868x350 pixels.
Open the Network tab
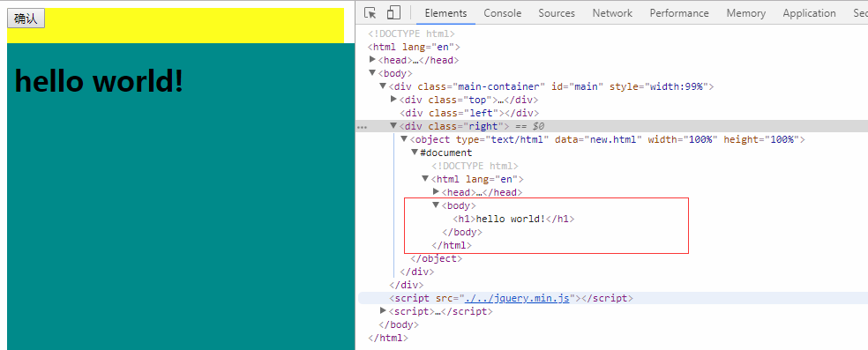[x=612, y=13]
